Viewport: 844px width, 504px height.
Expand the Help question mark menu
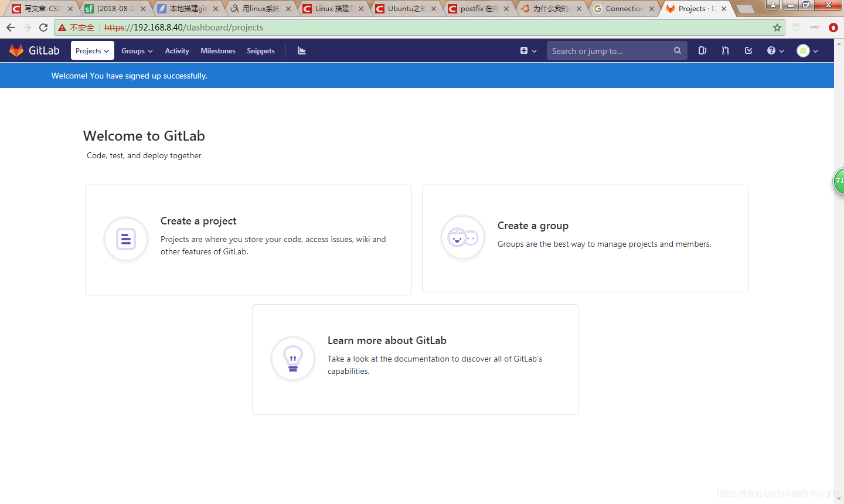pos(775,51)
